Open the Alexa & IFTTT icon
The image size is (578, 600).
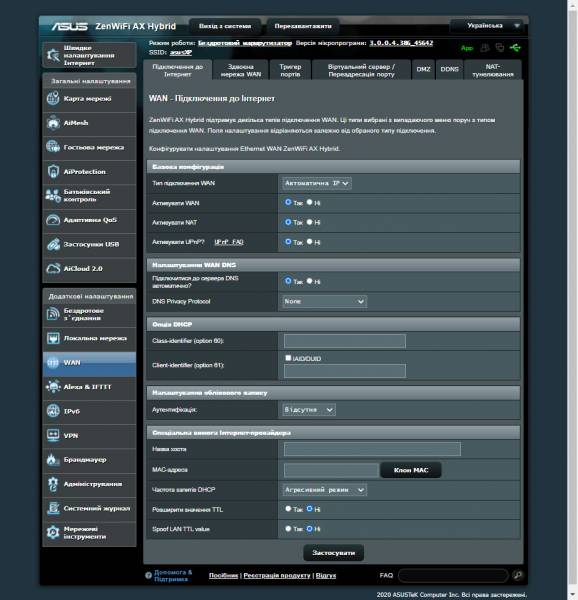tap(53, 387)
